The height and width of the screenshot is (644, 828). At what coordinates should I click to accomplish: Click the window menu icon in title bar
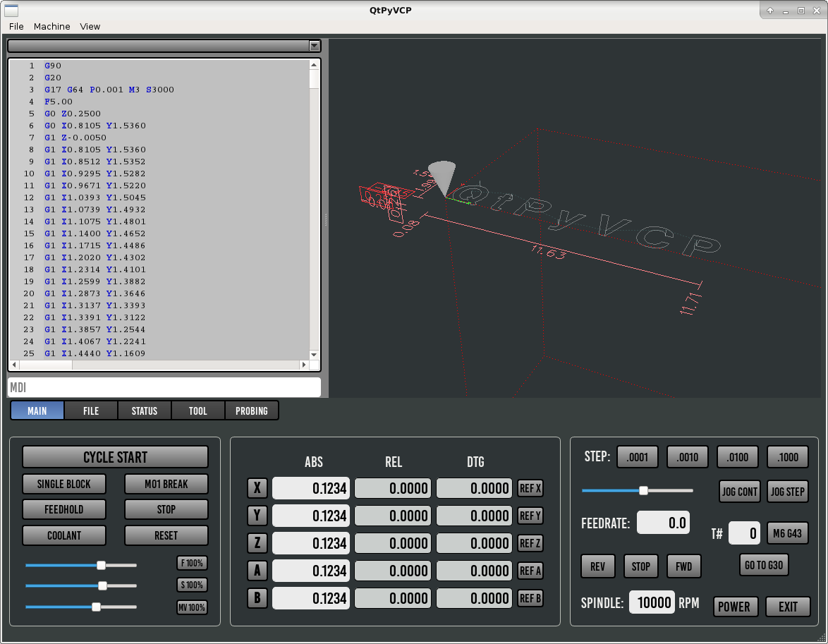[x=11, y=10]
